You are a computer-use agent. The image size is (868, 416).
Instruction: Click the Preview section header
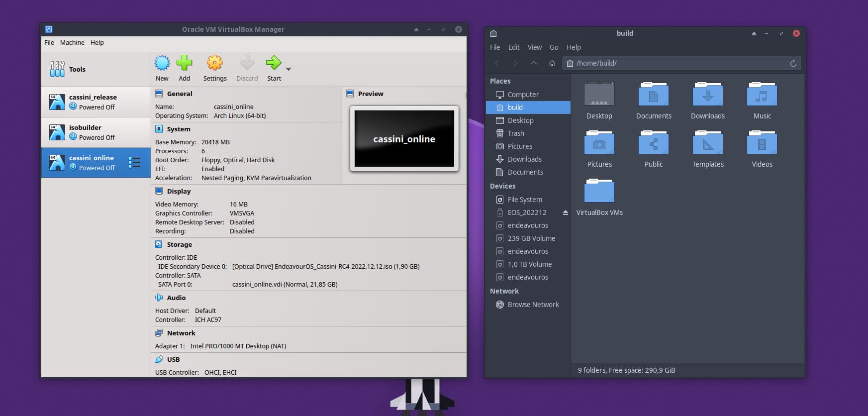(x=371, y=94)
